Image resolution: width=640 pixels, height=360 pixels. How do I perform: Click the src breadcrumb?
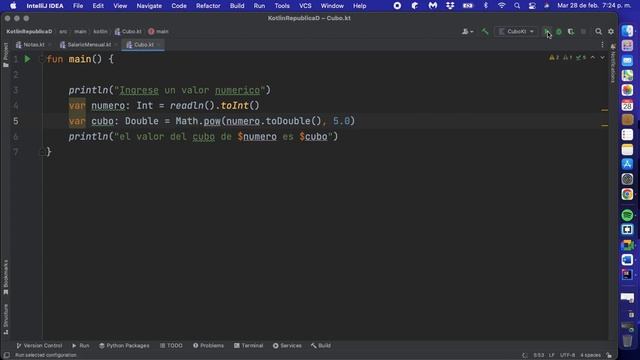tap(63, 31)
